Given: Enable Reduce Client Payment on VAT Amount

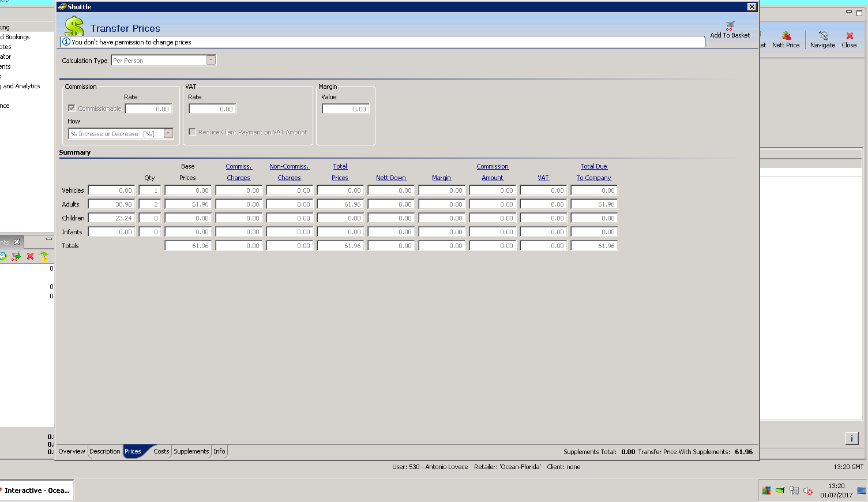Looking at the screenshot, I should point(192,132).
